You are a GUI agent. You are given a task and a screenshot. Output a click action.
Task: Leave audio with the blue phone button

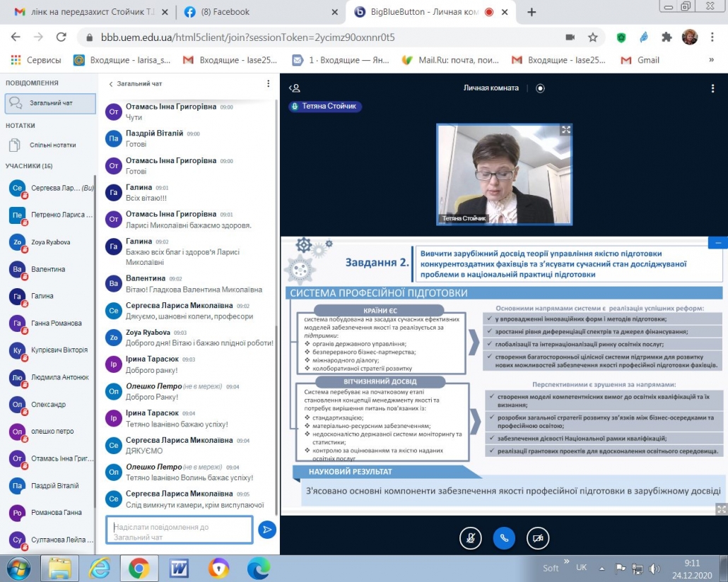(504, 538)
